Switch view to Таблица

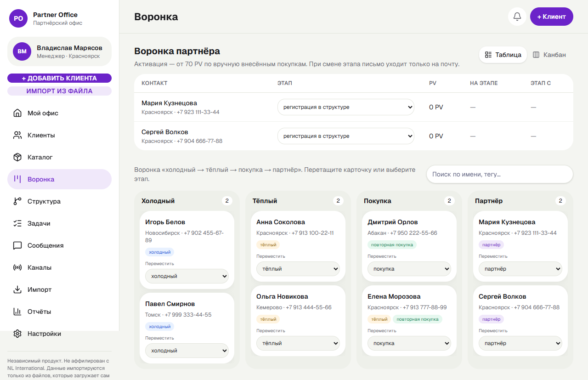[503, 55]
